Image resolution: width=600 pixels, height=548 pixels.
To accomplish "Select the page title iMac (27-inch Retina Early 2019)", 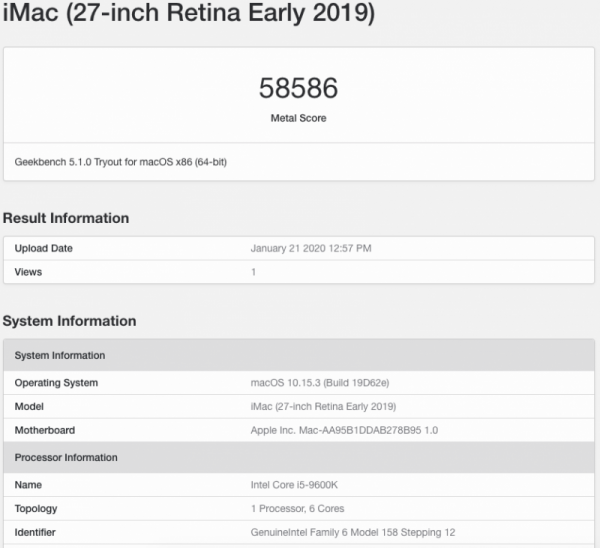I will click(x=189, y=13).
